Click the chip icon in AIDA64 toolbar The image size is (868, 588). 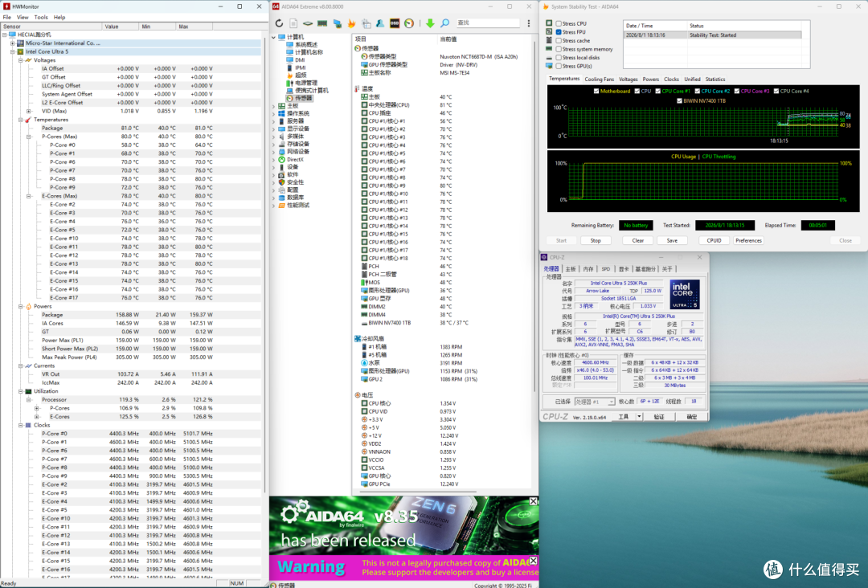pyautogui.click(x=308, y=23)
